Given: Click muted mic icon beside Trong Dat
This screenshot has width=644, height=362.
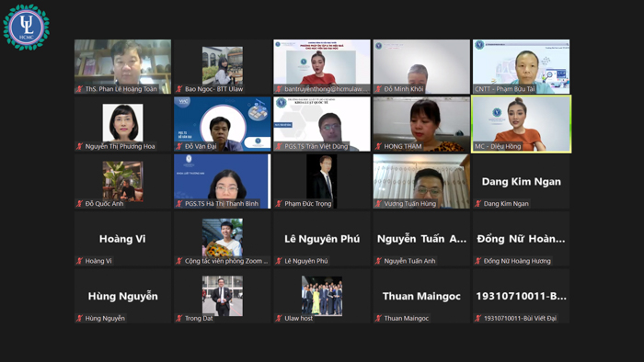Looking at the screenshot, I should pos(179,318).
